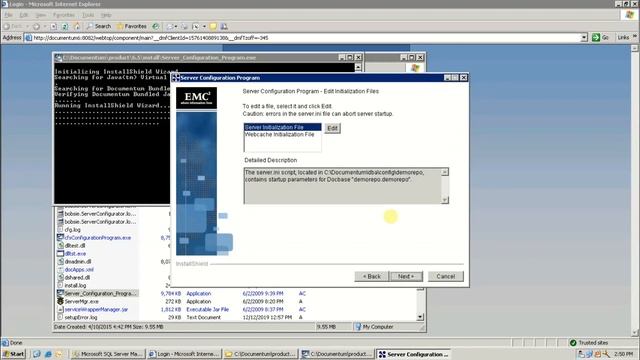Click the down arrow of Detailed Description scrollbar
Screen dimensions: 640x360
(444, 200)
